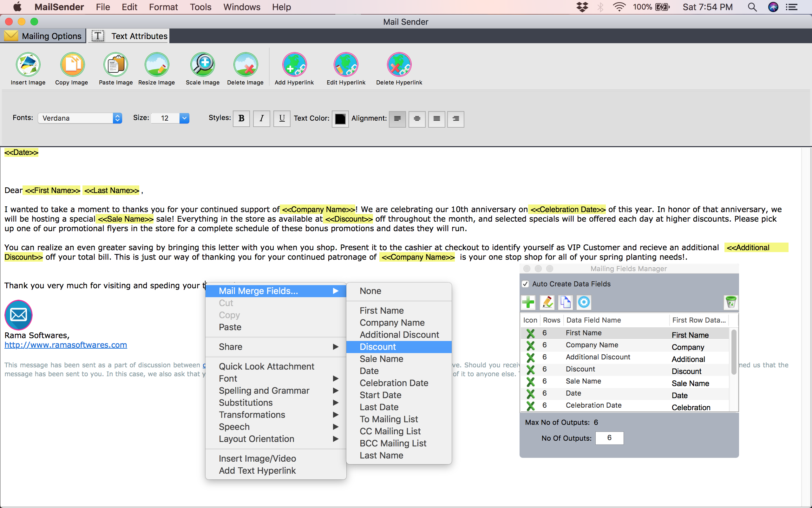Switch to the Mailing Options tab
This screenshot has height=508, width=812.
coord(43,36)
